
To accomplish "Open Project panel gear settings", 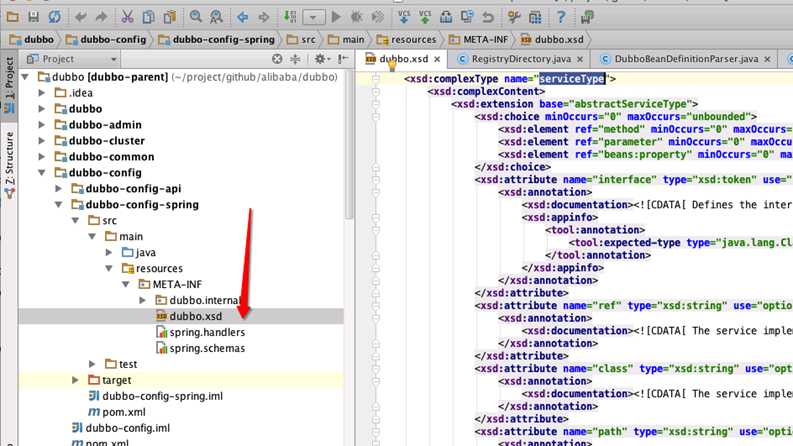I will (321, 59).
